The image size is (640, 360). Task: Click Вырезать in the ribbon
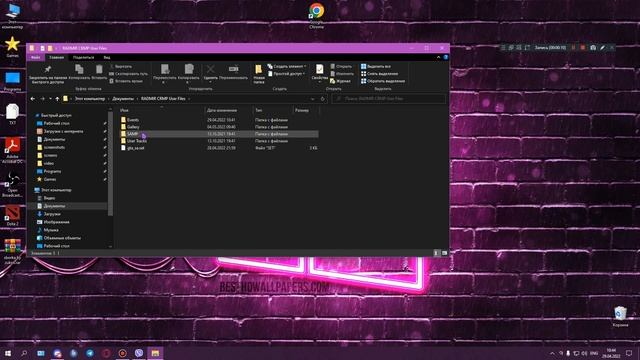pos(121,66)
